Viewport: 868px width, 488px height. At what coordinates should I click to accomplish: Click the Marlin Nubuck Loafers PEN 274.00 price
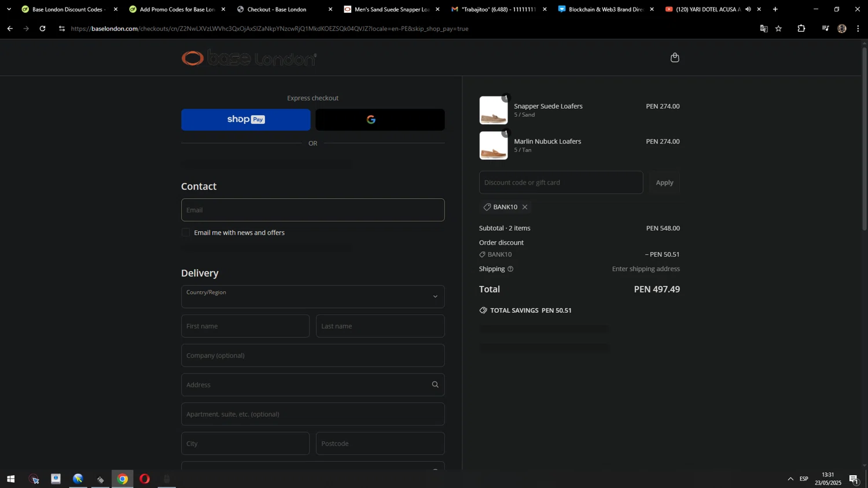pyautogui.click(x=663, y=142)
